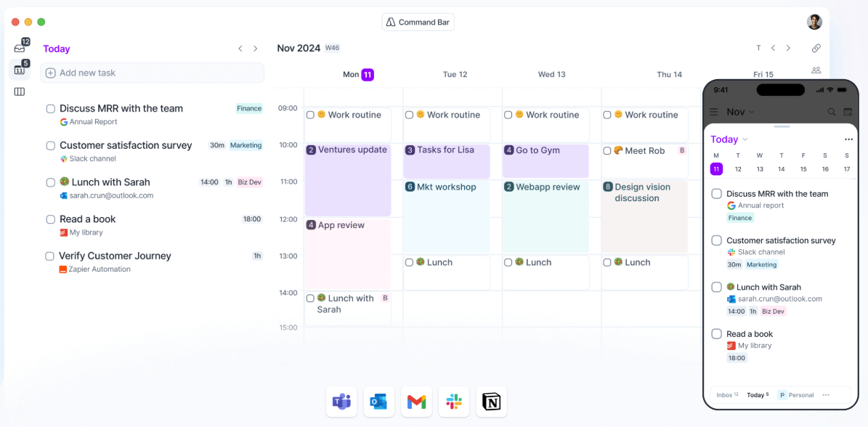The width and height of the screenshot is (868, 427).
Task: Open the Today calendar sidebar icon
Action: point(20,70)
